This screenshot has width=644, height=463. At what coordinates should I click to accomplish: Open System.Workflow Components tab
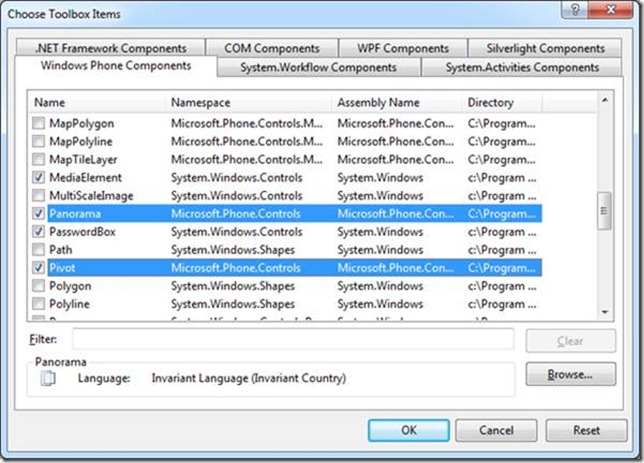click(x=319, y=67)
